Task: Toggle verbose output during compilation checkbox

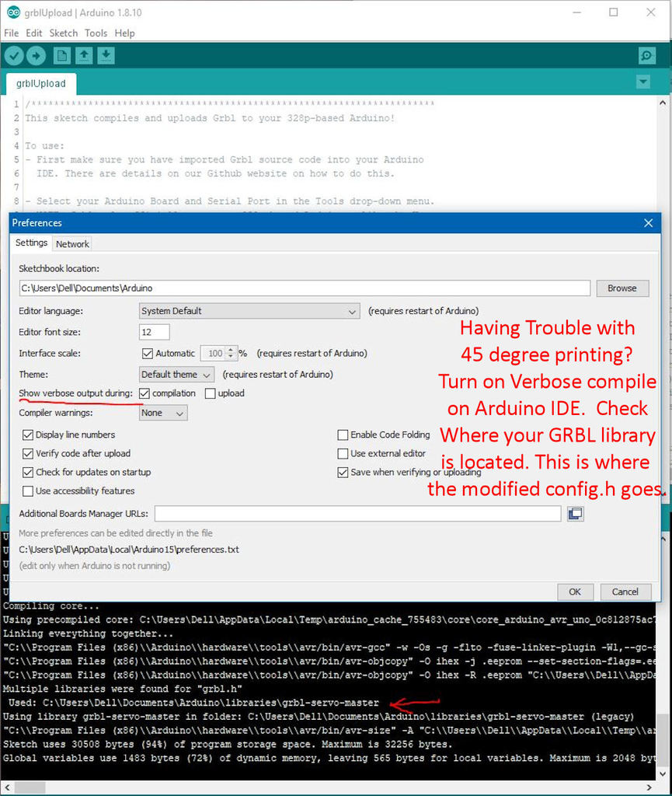Action: (144, 393)
